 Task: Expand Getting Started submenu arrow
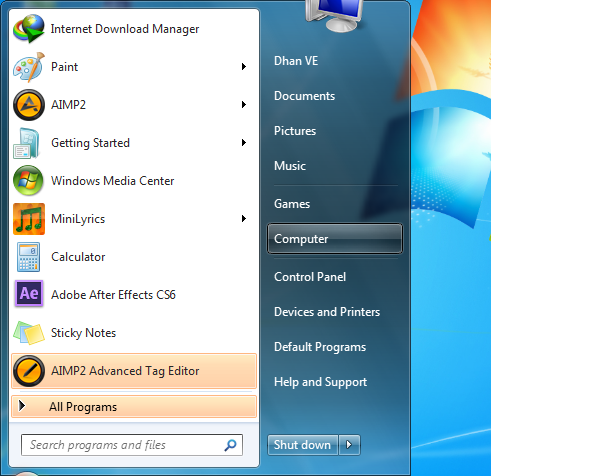[244, 142]
